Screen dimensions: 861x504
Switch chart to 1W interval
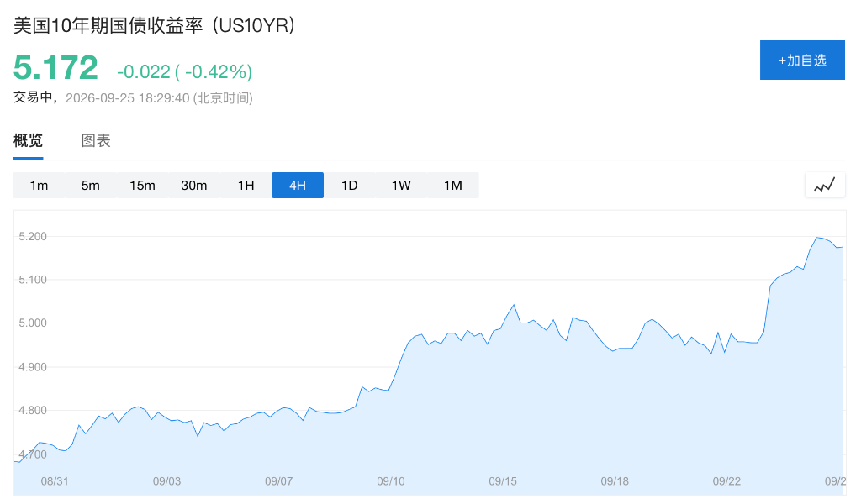pos(401,186)
